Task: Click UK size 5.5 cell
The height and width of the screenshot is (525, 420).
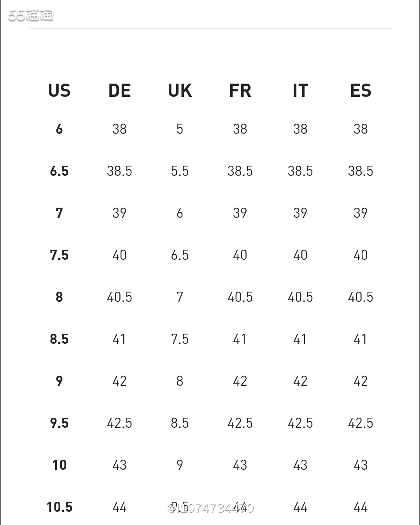Action: click(x=180, y=171)
